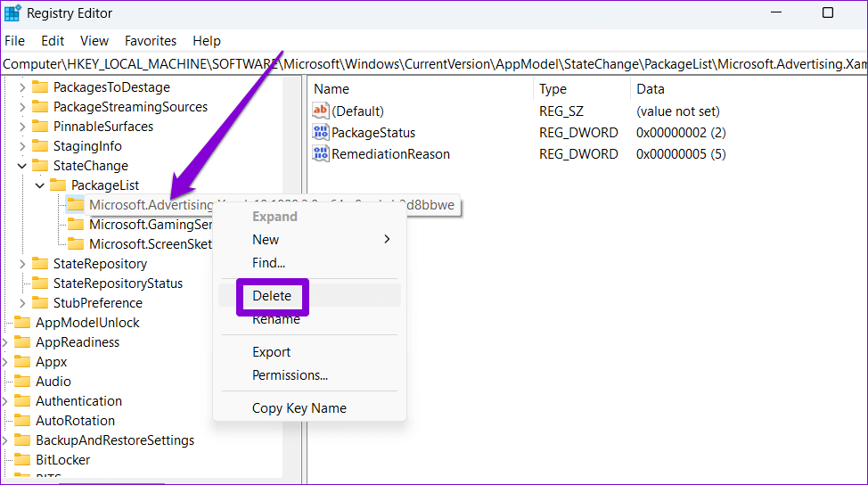The height and width of the screenshot is (485, 868).
Task: Click the Microsoft.ScreenSket key folder icon
Action: click(x=75, y=243)
